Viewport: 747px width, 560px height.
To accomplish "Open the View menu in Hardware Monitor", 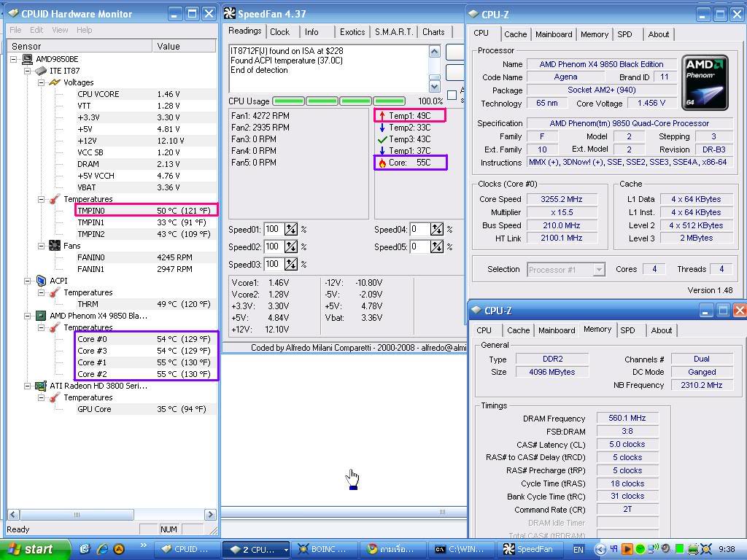I will 60,30.
